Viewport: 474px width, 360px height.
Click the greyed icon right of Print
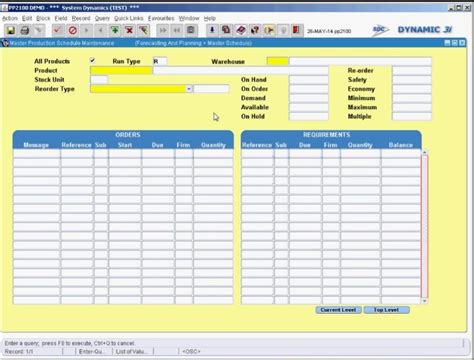(x=39, y=31)
